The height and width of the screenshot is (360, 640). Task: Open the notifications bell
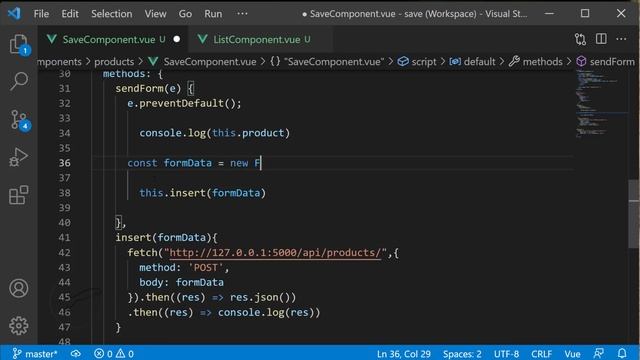[622, 353]
